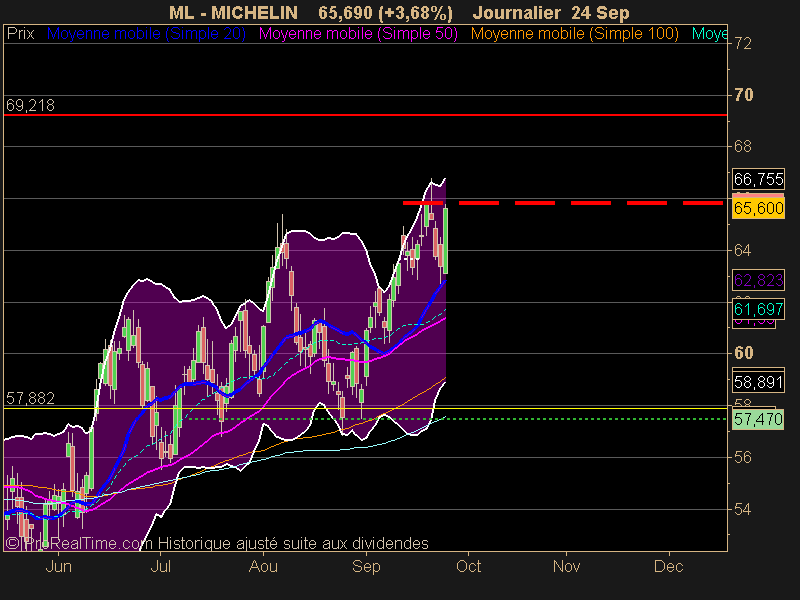
Task: Click the 58,891 price tag
Action: pyautogui.click(x=758, y=382)
